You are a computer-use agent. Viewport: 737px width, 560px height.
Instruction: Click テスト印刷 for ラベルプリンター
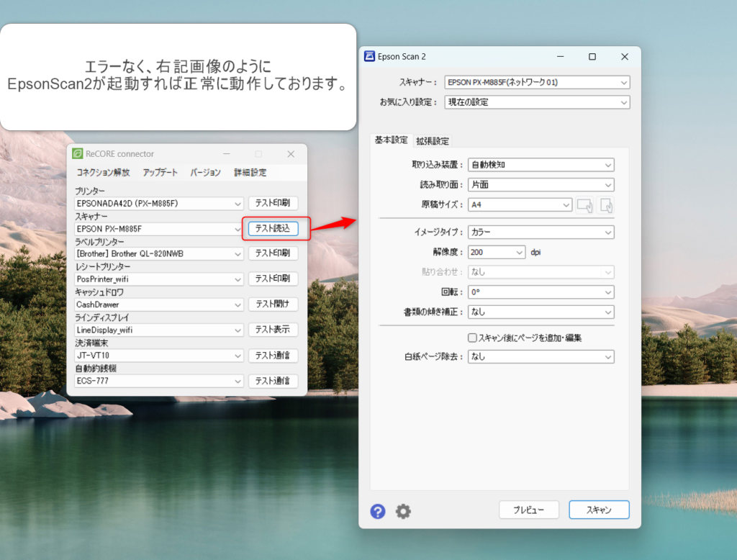(x=273, y=253)
